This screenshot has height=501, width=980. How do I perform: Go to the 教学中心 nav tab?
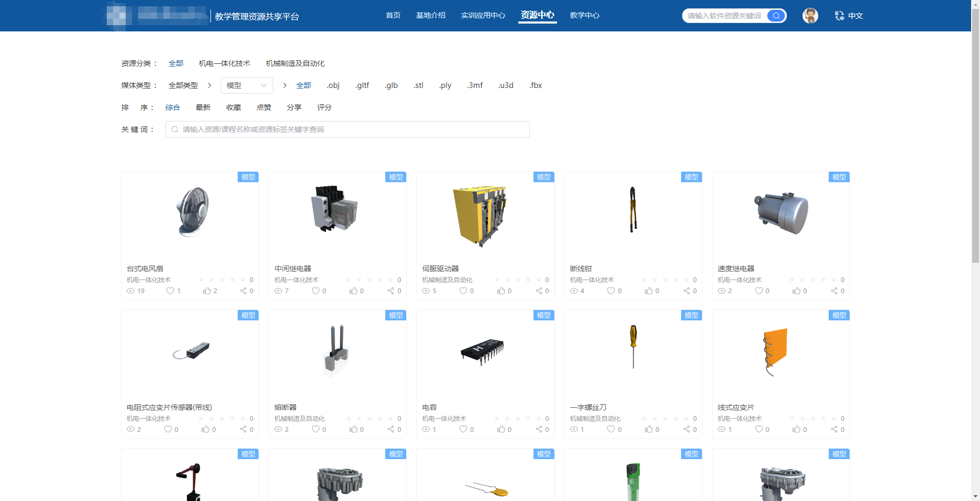click(584, 16)
